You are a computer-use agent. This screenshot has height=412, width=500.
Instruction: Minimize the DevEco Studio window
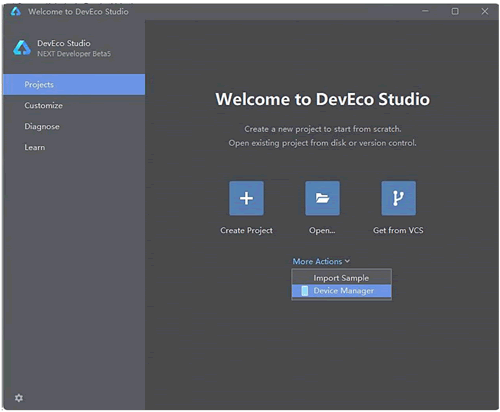tap(425, 11)
